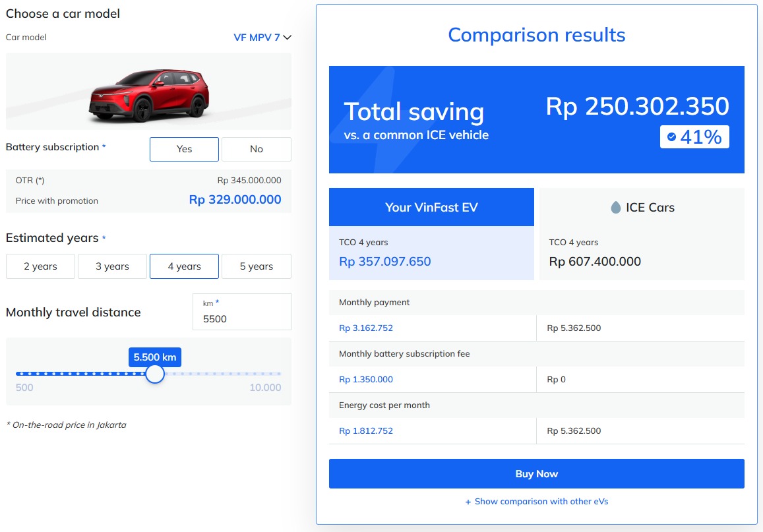Screen dimensions: 763x532
Task: Click the distance slider handle
Action: tap(155, 374)
